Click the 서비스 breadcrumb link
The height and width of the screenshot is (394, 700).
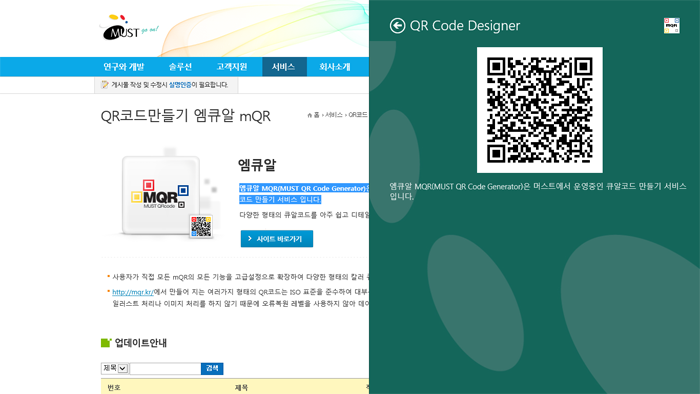(333, 115)
